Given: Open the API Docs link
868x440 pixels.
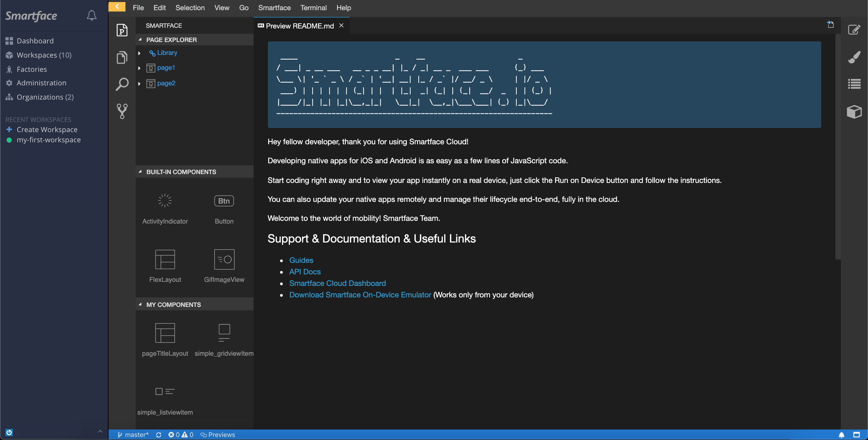Looking at the screenshot, I should pos(304,272).
